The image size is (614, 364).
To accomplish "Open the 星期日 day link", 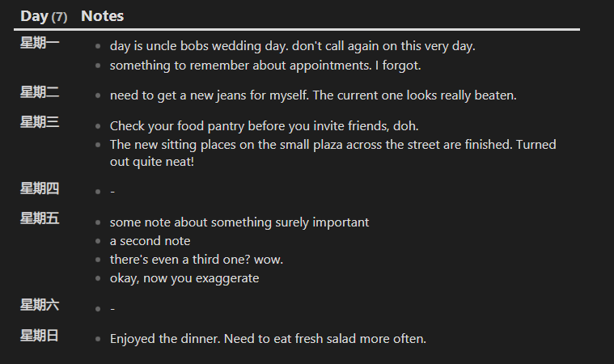I will [x=40, y=336].
